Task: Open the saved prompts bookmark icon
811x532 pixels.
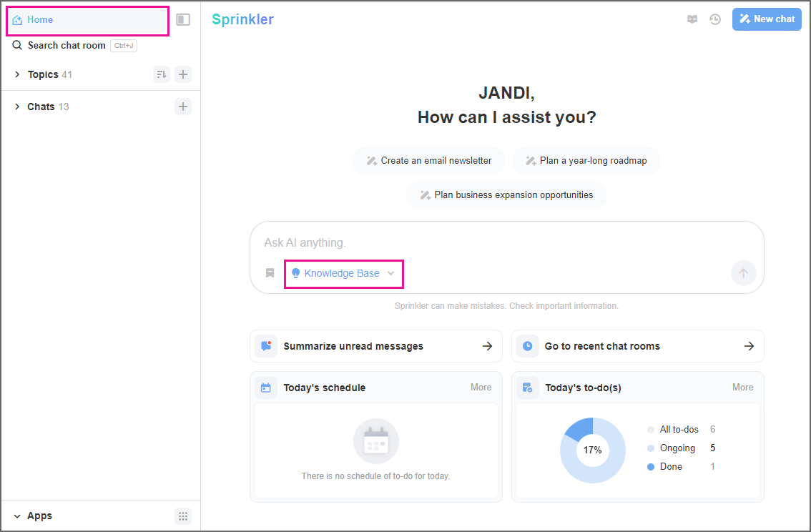Action: point(270,273)
